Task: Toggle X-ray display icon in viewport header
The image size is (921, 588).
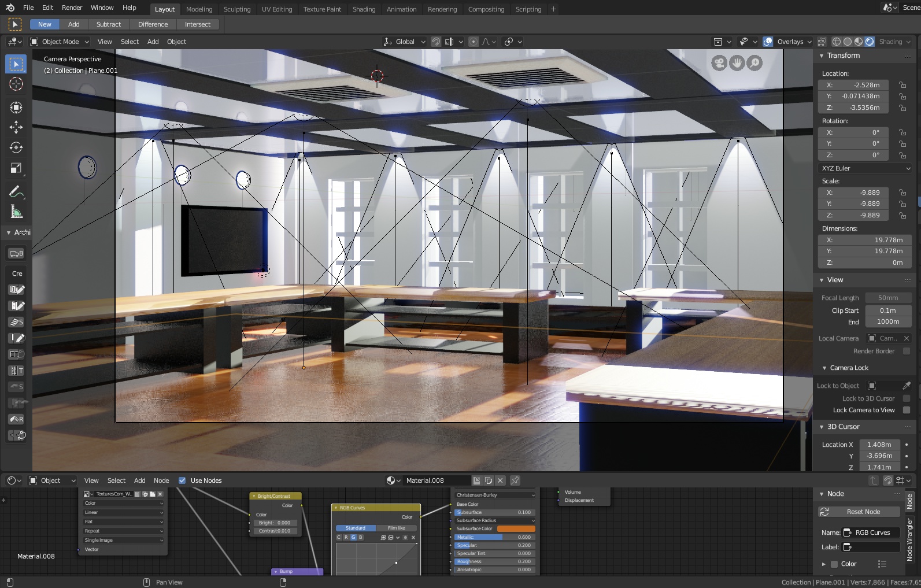Action: click(822, 42)
